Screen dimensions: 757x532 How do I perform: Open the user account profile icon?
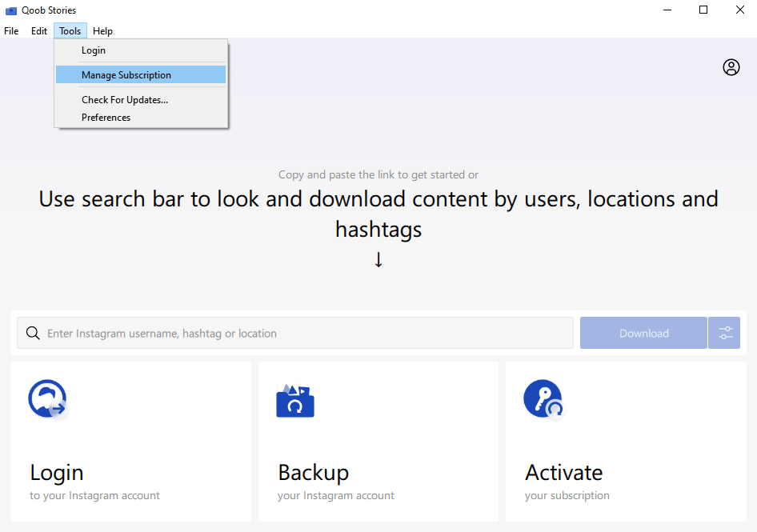(731, 67)
